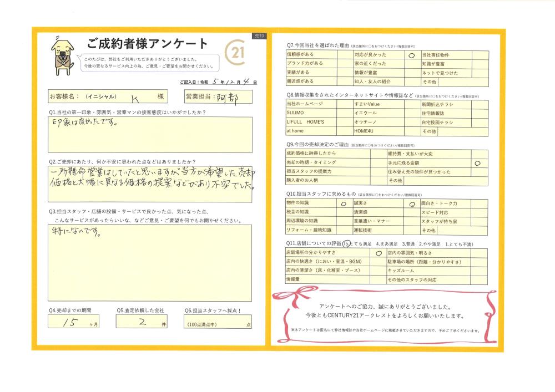The width and height of the screenshot is (555, 392).
Task: Check the 信頼感がある box
Action: (345, 55)
